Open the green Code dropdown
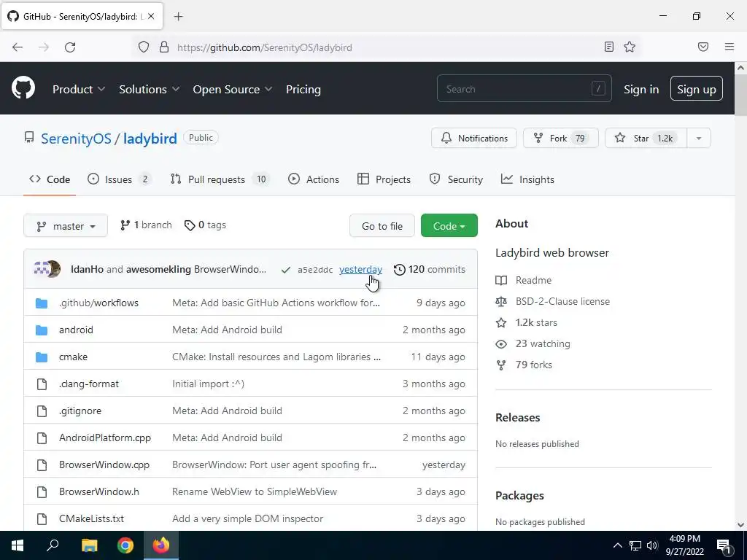Viewport: 747px width, 560px height. coord(449,226)
